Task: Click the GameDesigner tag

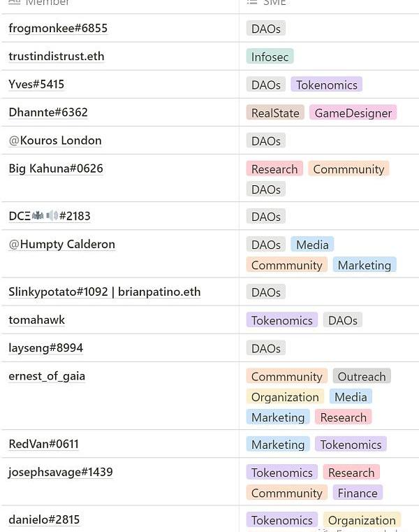Action: tap(353, 113)
